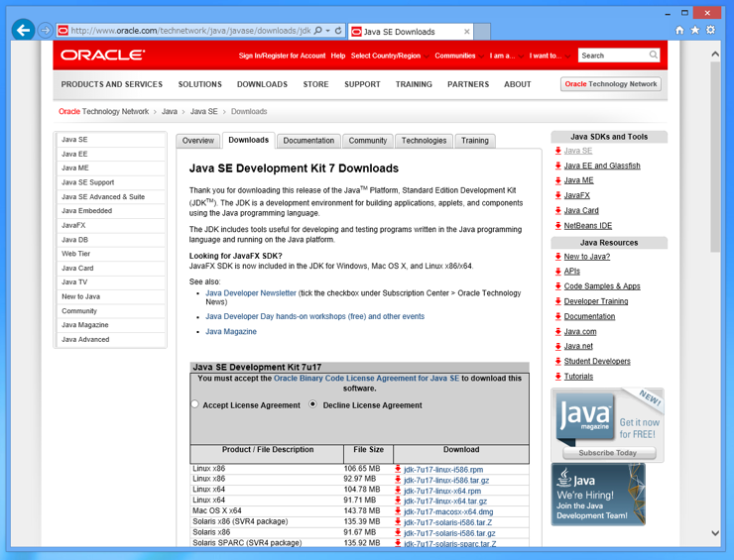Open the Store menu item

click(x=315, y=84)
